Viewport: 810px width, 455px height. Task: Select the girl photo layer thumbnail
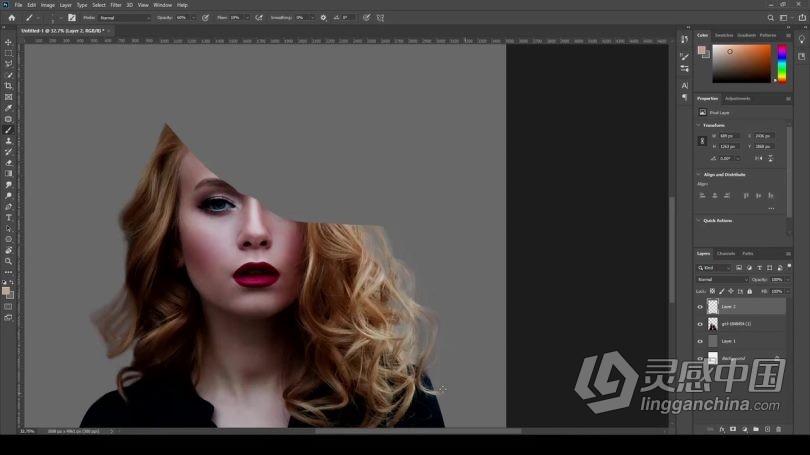[713, 324]
